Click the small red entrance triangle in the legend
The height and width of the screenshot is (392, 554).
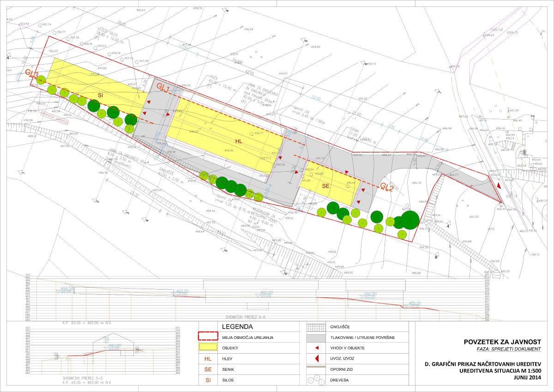(317, 347)
